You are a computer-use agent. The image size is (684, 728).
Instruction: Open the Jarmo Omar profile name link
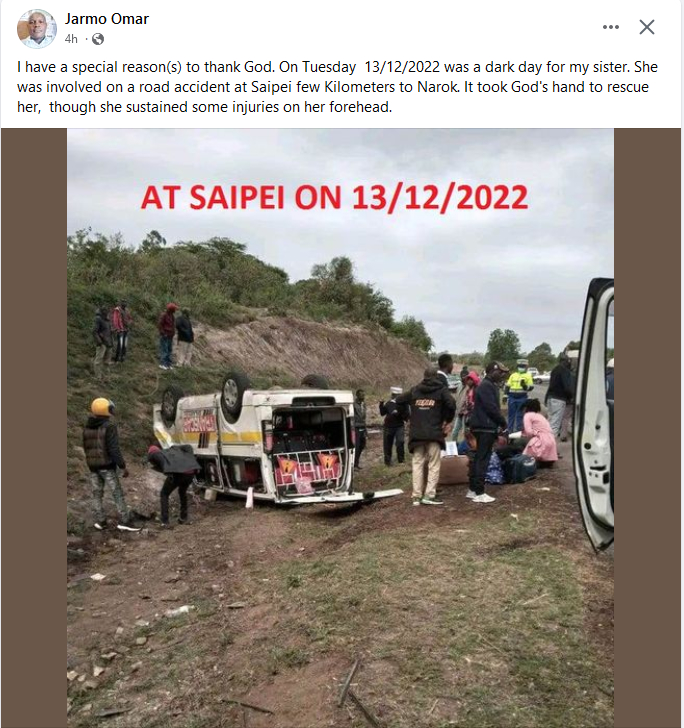(x=107, y=19)
